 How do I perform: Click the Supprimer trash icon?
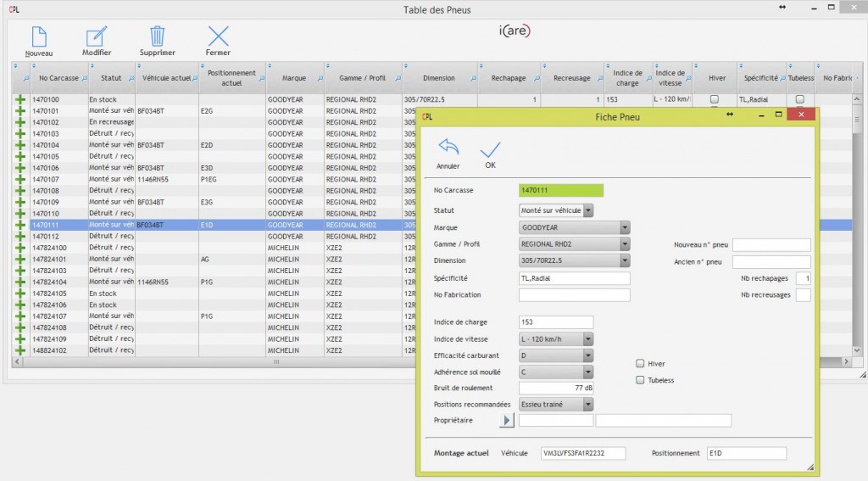coord(157,36)
